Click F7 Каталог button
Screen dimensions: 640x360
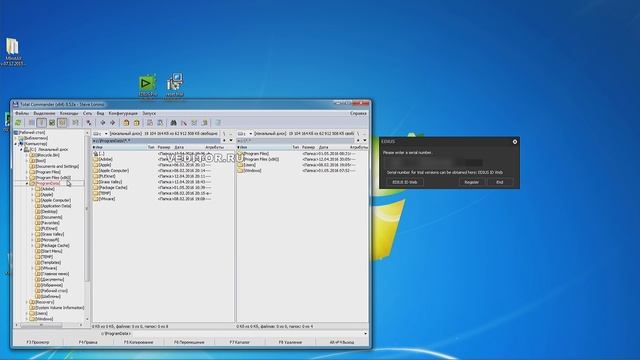point(240,342)
